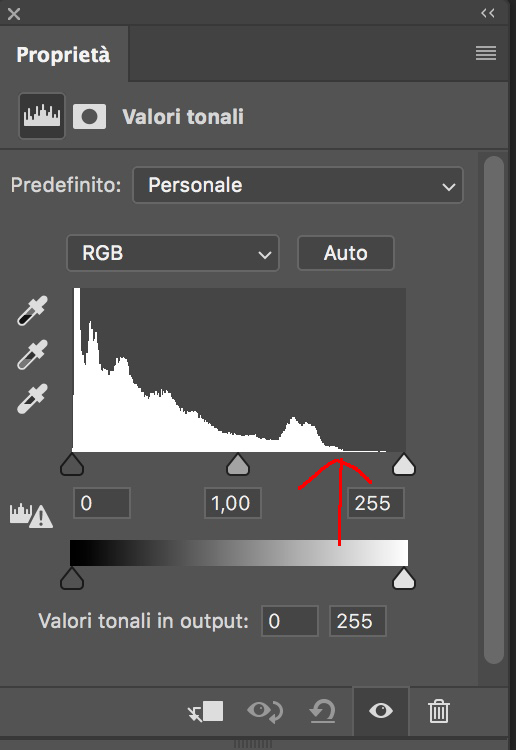Image resolution: width=516 pixels, height=750 pixels.
Task: Clip adjustment to layer below icon
Action: (206, 711)
